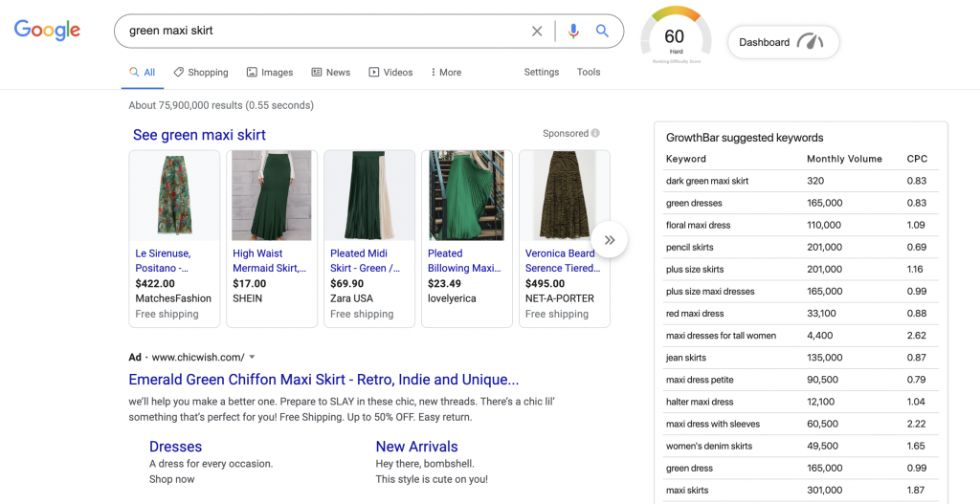Open the See green maxi skirt link
Screen dimensions: 980x504
(199, 135)
